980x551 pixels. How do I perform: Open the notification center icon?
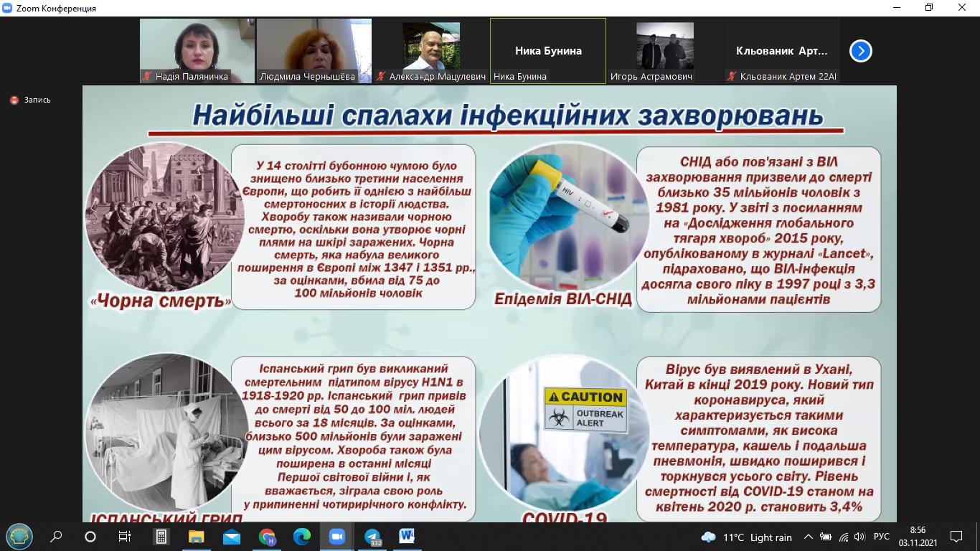pyautogui.click(x=956, y=537)
